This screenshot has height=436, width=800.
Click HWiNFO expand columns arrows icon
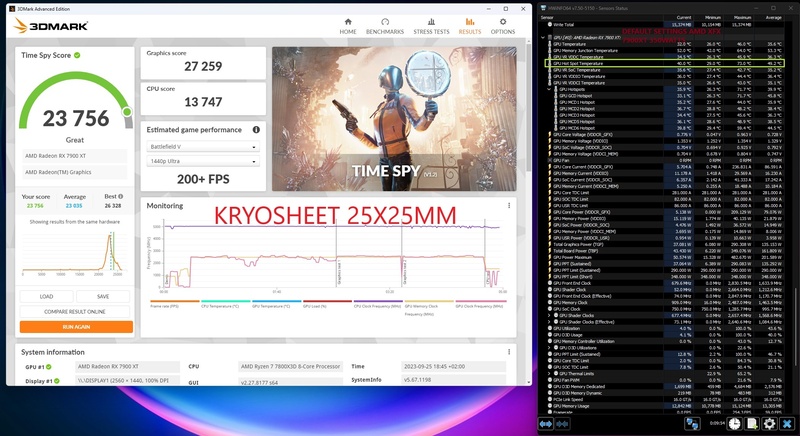[546, 424]
